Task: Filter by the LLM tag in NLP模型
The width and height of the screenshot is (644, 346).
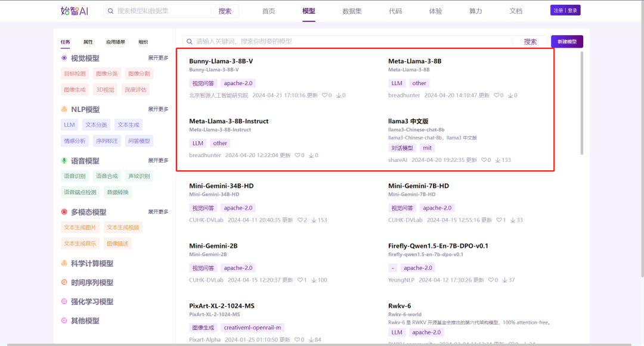Action: coord(69,124)
